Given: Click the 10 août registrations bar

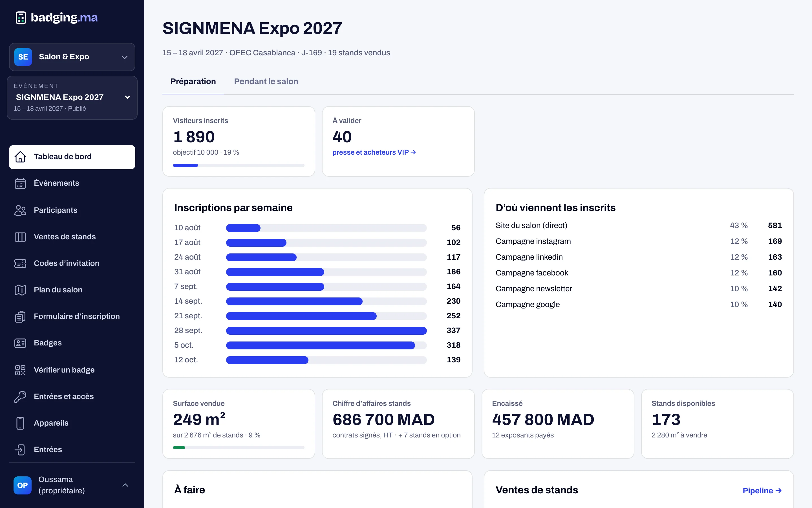Looking at the screenshot, I should click(326, 228).
